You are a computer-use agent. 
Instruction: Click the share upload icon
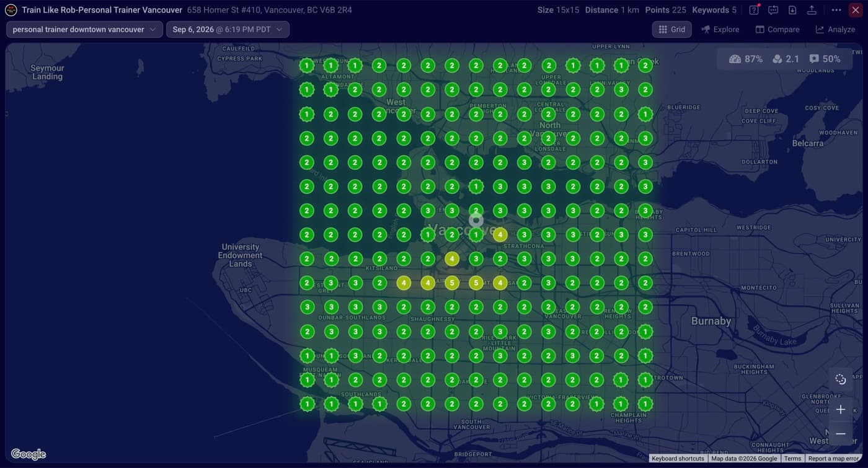click(812, 10)
